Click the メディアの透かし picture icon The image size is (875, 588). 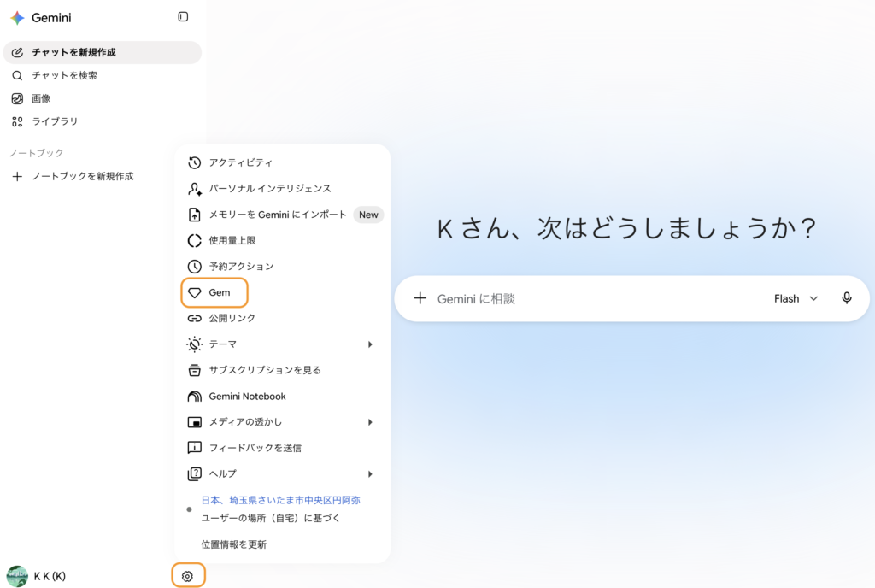(x=194, y=422)
